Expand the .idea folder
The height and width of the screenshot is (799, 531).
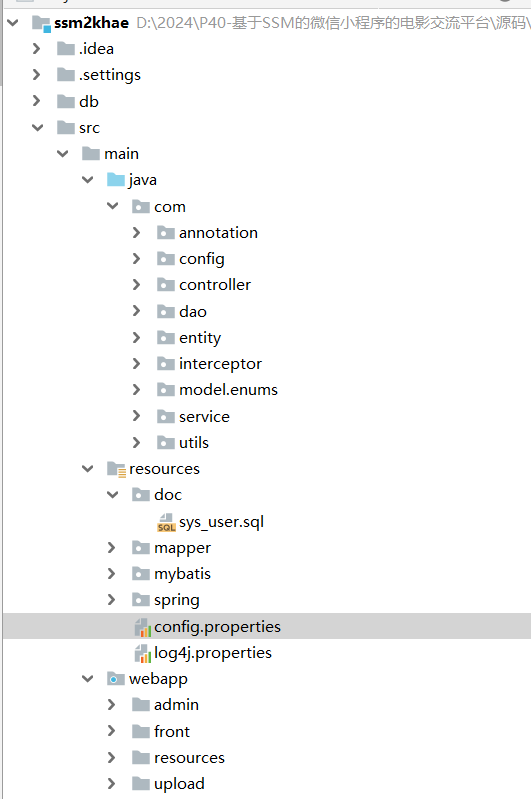pyautogui.click(x=36, y=48)
